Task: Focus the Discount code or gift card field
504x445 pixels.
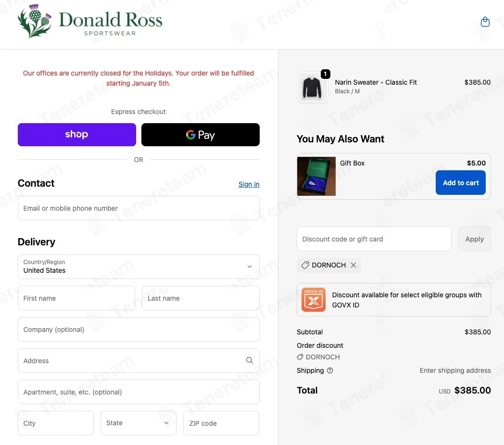Action: [x=374, y=239]
